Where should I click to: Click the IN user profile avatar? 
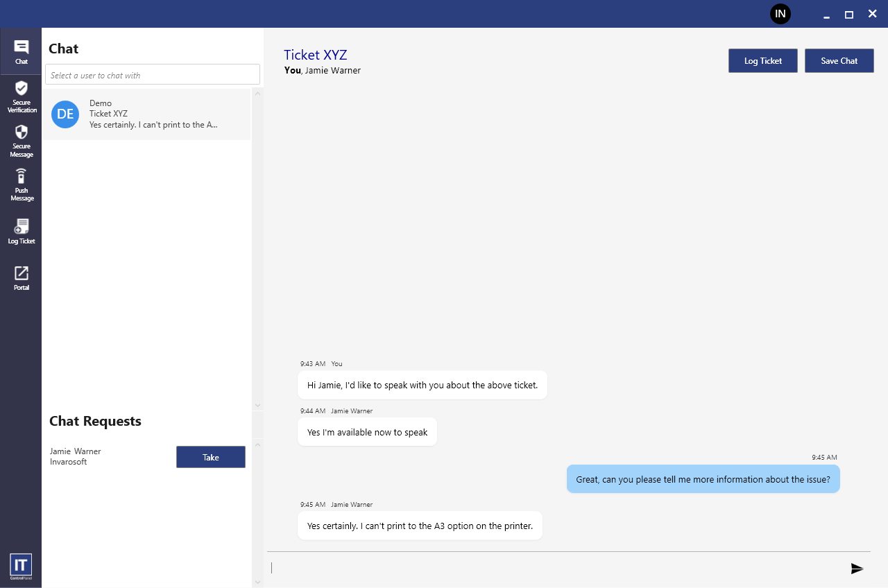pos(780,14)
